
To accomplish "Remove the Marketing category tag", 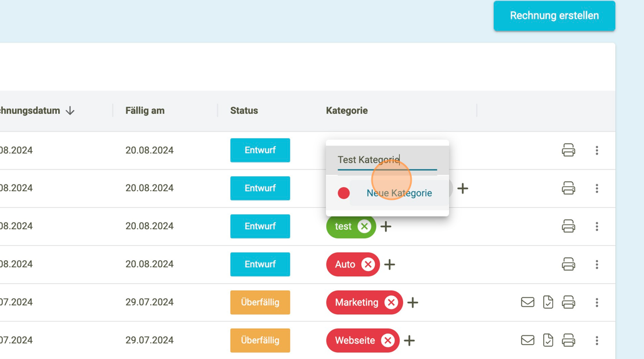I will coord(391,302).
